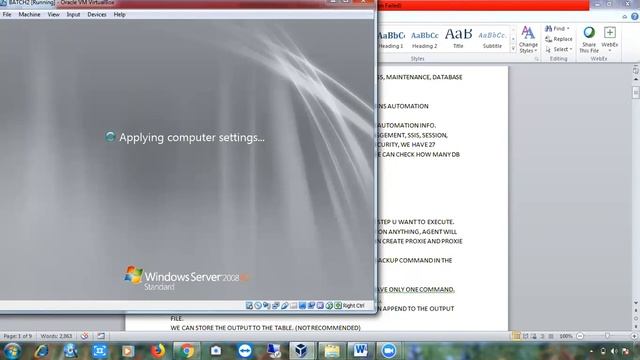Apply the Title style in Word
Viewport: 640px width, 360px height.
pos(458,40)
